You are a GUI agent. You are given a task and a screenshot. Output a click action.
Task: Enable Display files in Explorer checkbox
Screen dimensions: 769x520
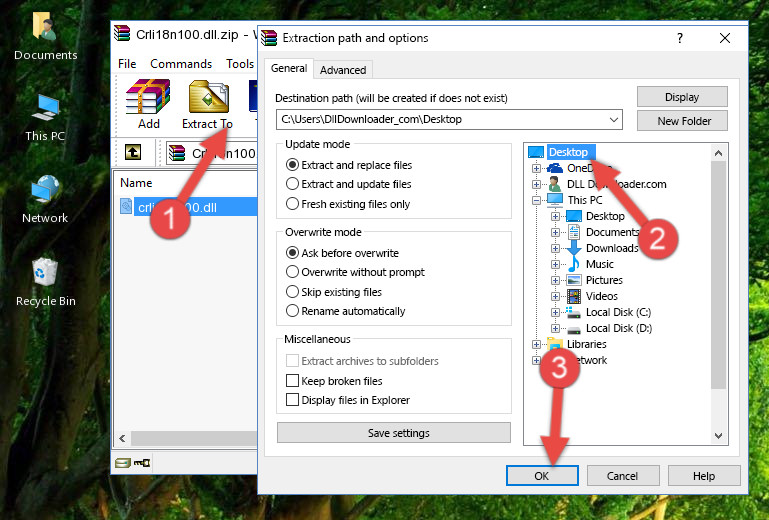tap(292, 400)
